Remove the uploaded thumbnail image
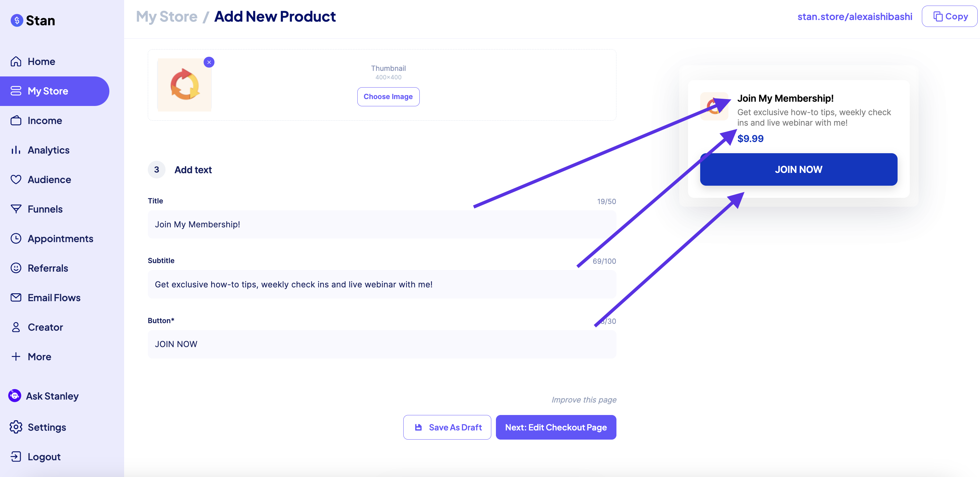 209,62
